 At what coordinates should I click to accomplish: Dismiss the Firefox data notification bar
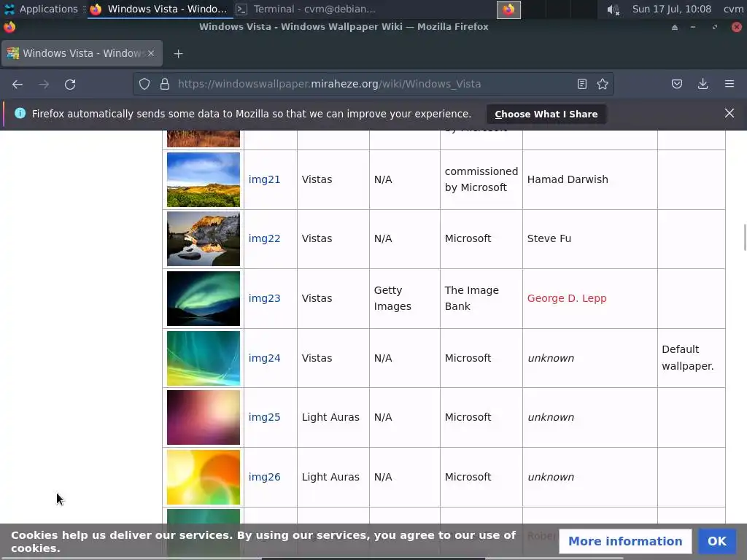click(729, 113)
